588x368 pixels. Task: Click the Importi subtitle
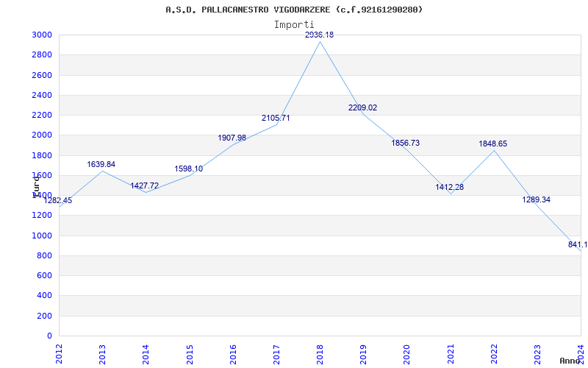point(294,24)
